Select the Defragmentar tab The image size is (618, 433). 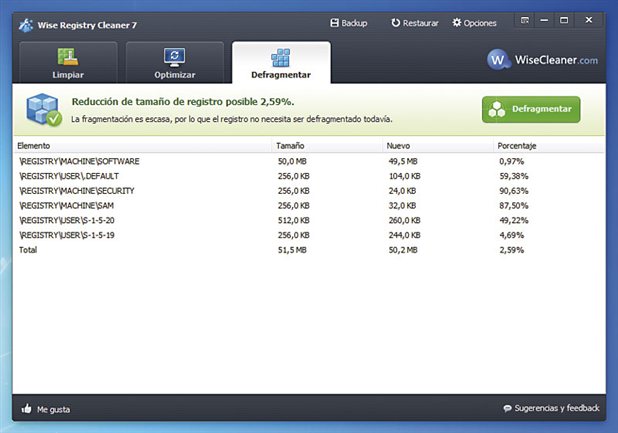click(x=281, y=62)
